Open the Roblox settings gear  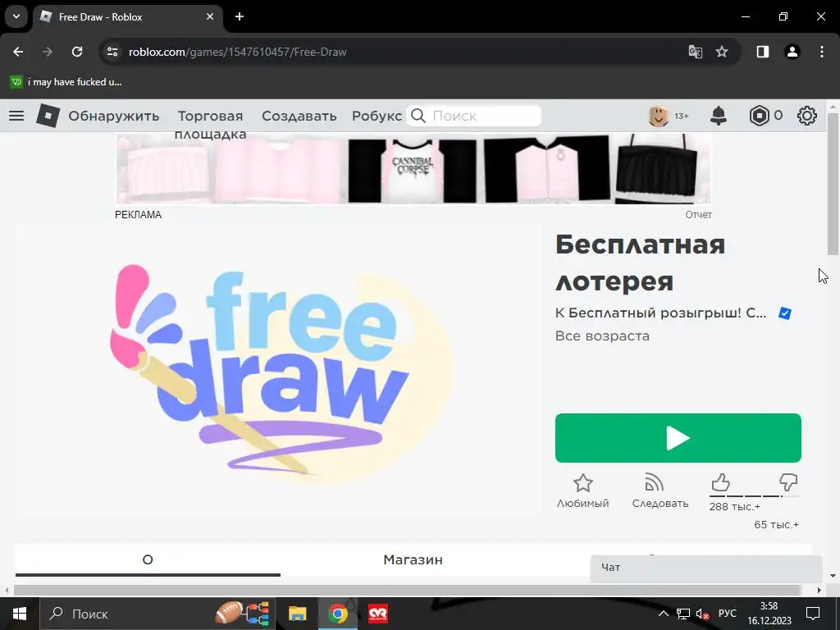tap(807, 116)
